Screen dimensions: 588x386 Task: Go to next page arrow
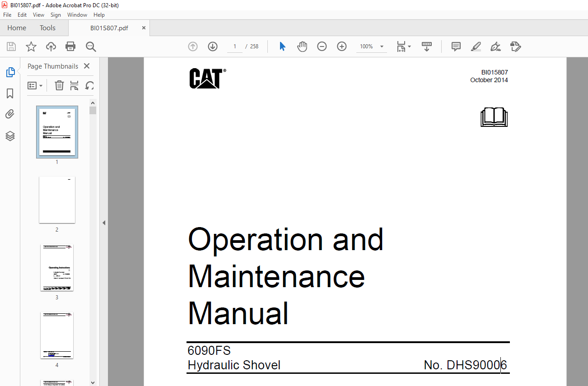point(213,47)
